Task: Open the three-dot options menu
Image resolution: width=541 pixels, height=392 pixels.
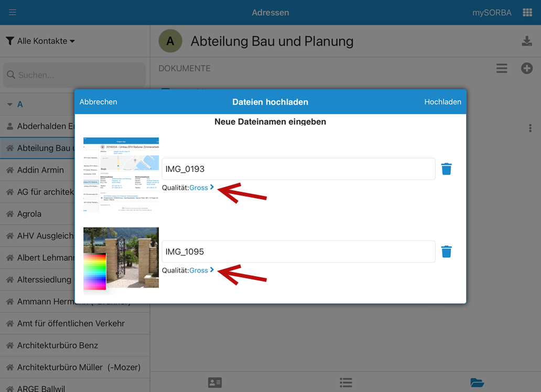Action: [x=530, y=128]
